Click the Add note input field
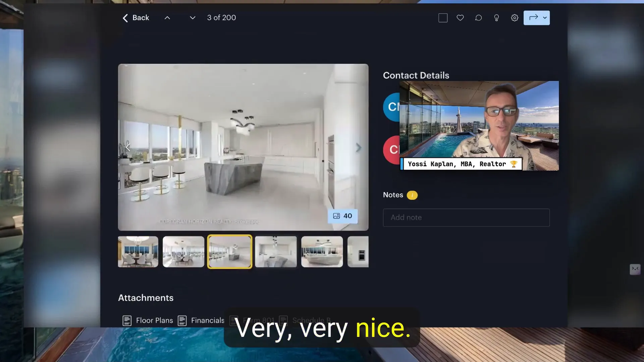The height and width of the screenshot is (362, 644). tap(466, 218)
